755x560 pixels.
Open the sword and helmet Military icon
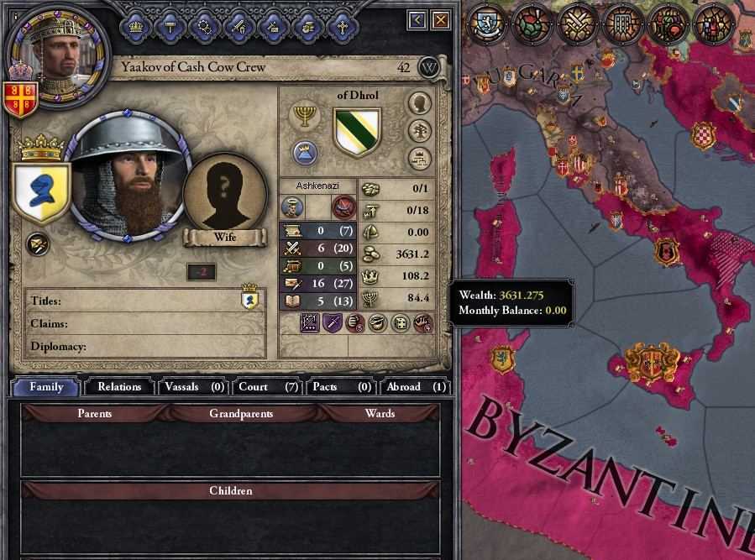(x=239, y=27)
